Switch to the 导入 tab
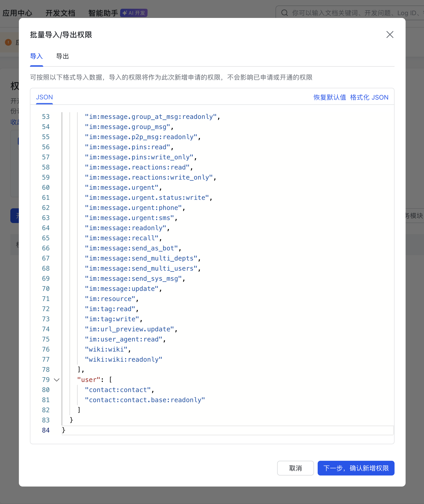 pos(36,56)
